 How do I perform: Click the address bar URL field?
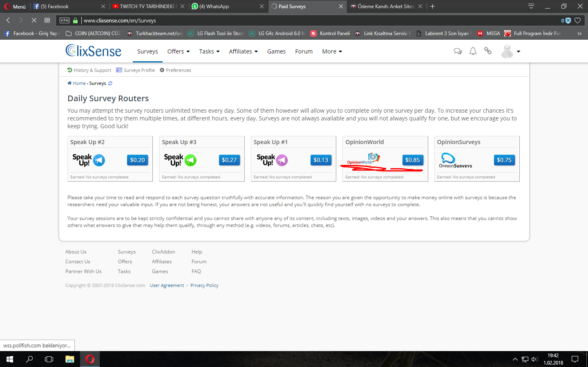319,20
